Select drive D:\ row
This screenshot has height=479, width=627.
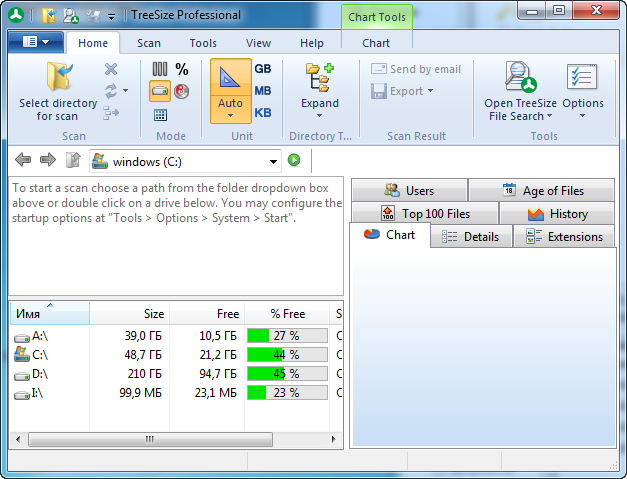tap(176, 373)
